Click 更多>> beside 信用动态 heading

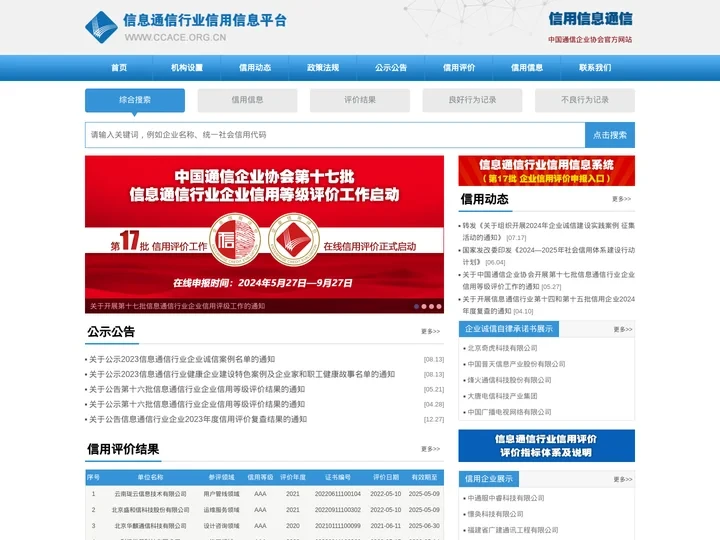[621, 199]
